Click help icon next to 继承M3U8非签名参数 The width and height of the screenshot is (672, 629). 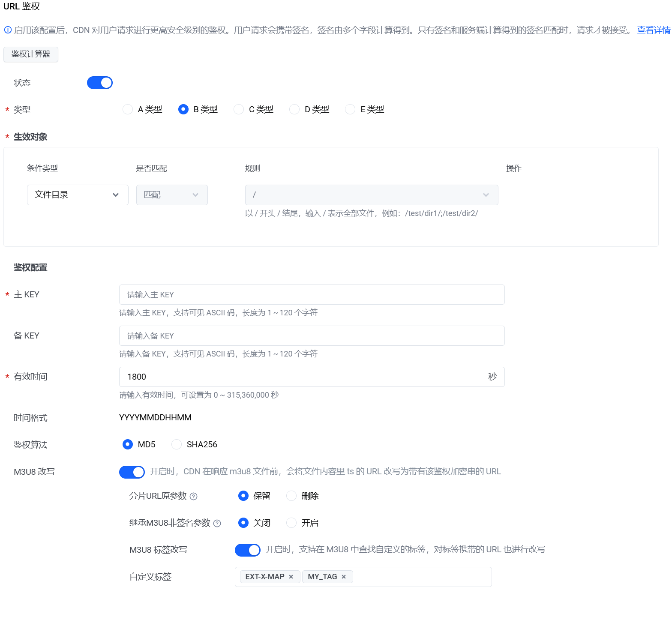tap(217, 523)
